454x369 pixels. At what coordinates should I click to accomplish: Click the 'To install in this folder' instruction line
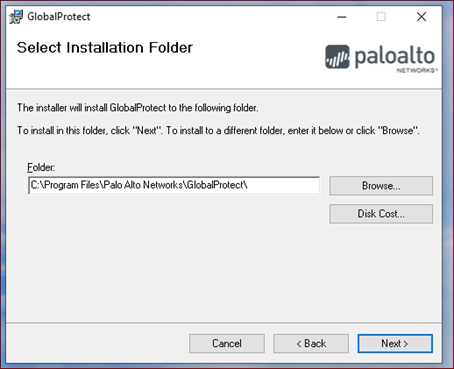click(x=218, y=131)
